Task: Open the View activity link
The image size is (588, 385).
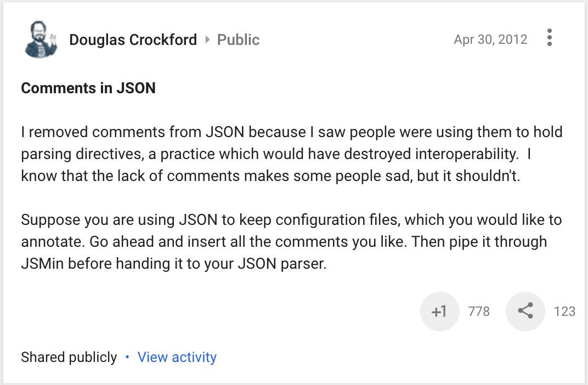Action: pyautogui.click(x=177, y=357)
